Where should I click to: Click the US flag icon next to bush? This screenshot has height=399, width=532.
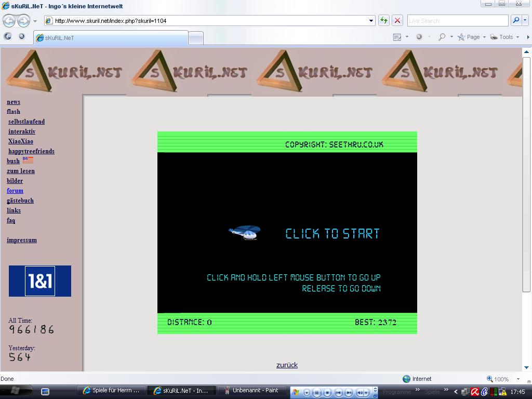pyautogui.click(x=28, y=160)
